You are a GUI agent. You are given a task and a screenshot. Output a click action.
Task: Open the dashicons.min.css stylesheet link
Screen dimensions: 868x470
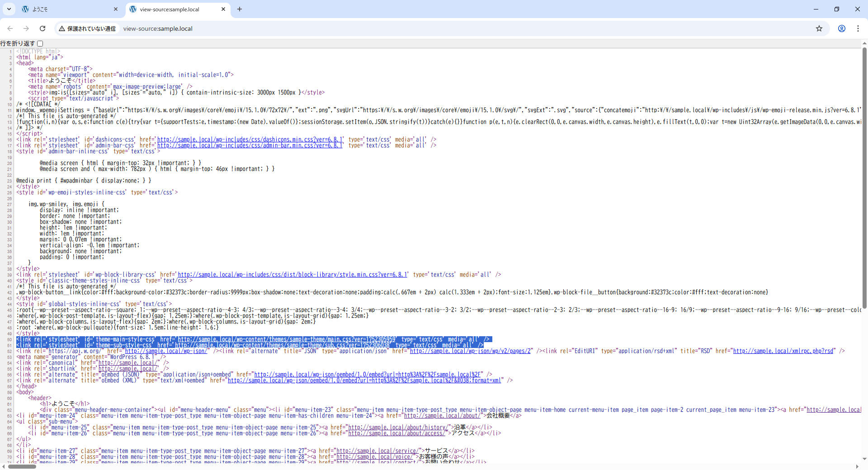tap(250, 140)
